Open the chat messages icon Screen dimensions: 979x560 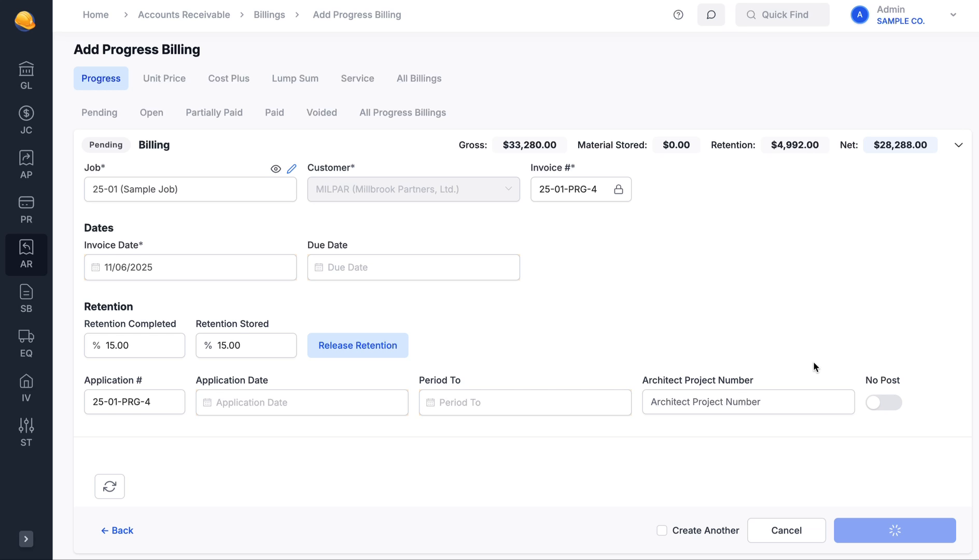coord(711,15)
